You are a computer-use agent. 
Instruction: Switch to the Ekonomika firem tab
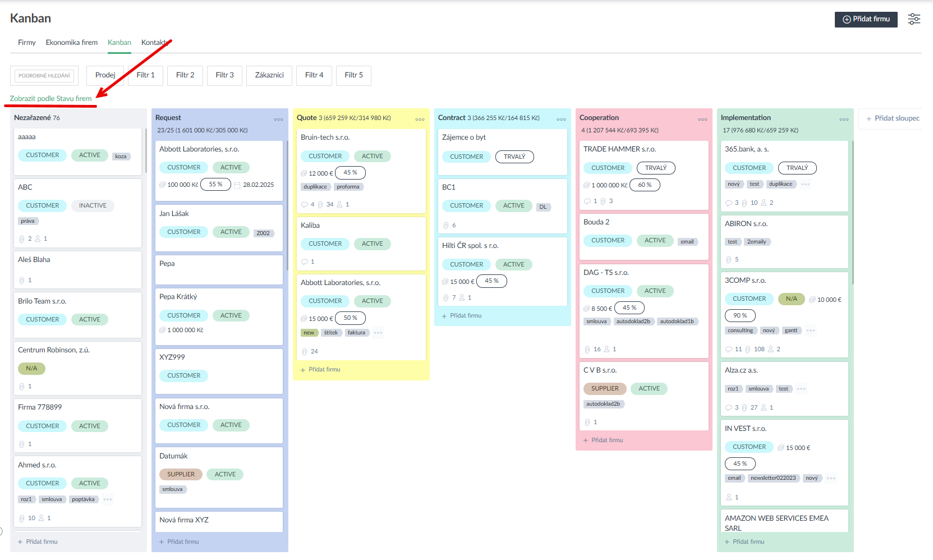click(x=71, y=43)
